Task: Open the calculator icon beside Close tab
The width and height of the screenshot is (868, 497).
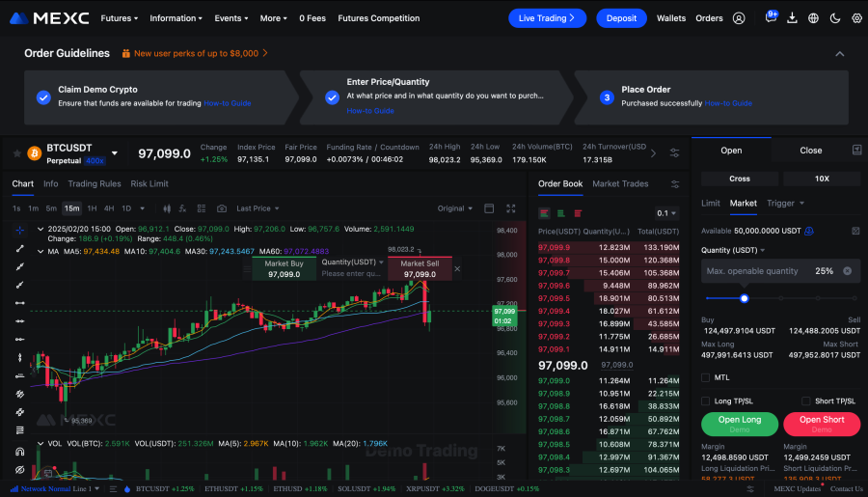Action: click(856, 150)
